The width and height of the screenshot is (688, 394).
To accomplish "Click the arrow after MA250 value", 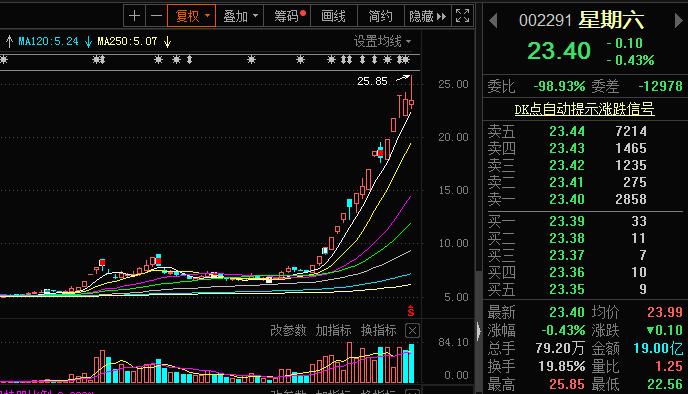I will tap(167, 42).
